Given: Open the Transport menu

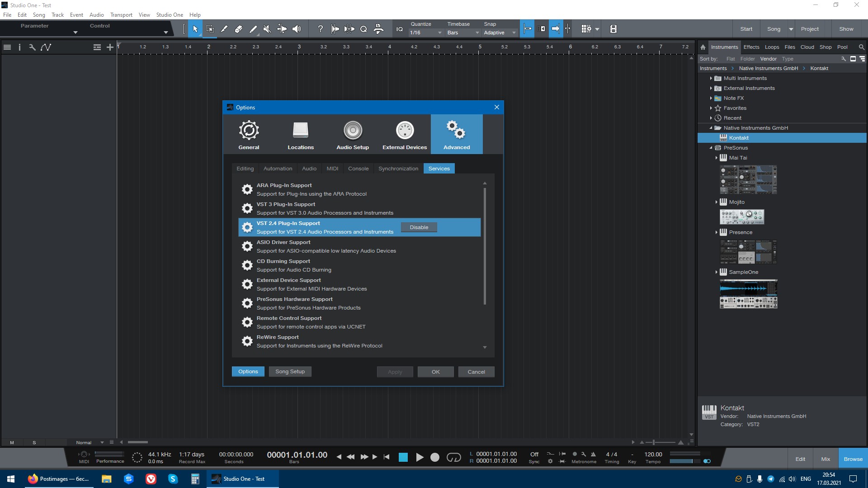Looking at the screenshot, I should pyautogui.click(x=121, y=15).
